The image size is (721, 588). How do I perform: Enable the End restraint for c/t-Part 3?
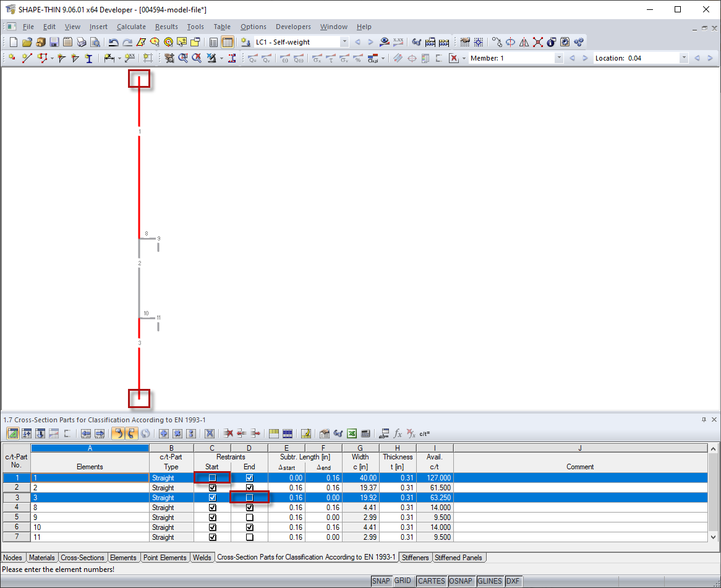(x=249, y=497)
